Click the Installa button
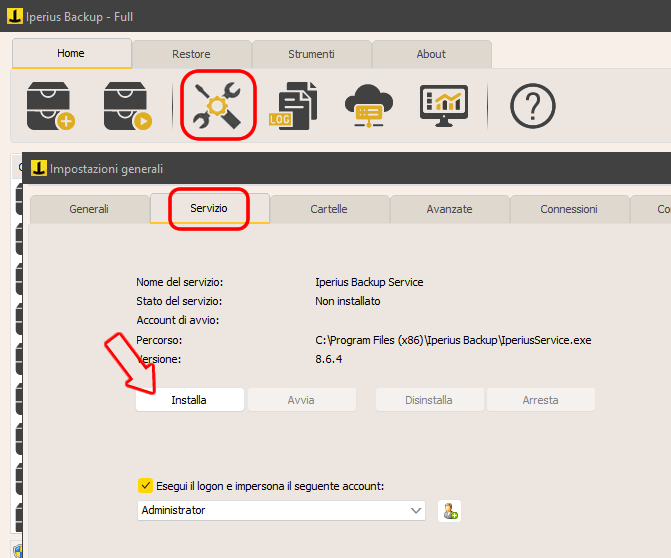671x558 pixels. pyautogui.click(x=190, y=400)
